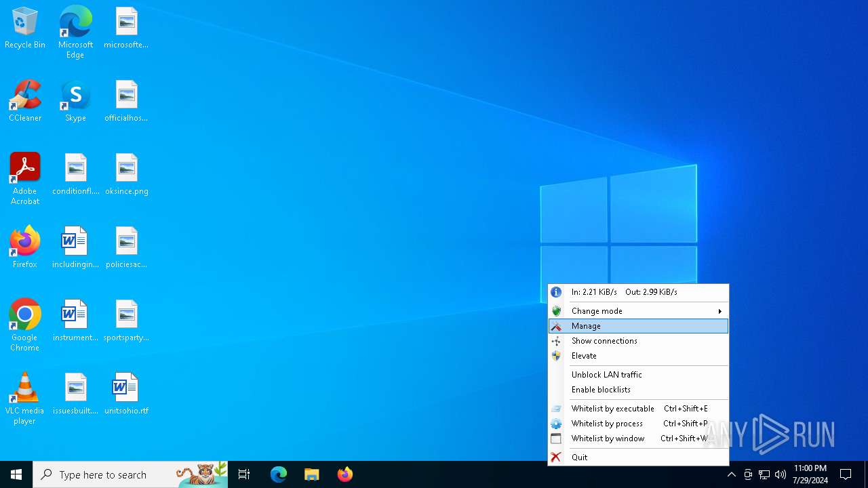Select the conditionfl... image file on desktop
The height and width of the screenshot is (488, 868).
(75, 175)
